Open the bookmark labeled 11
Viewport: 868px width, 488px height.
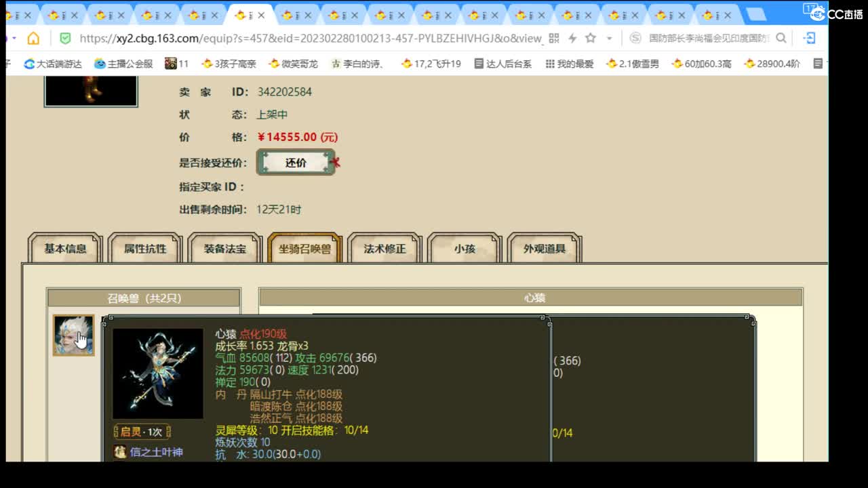(177, 64)
